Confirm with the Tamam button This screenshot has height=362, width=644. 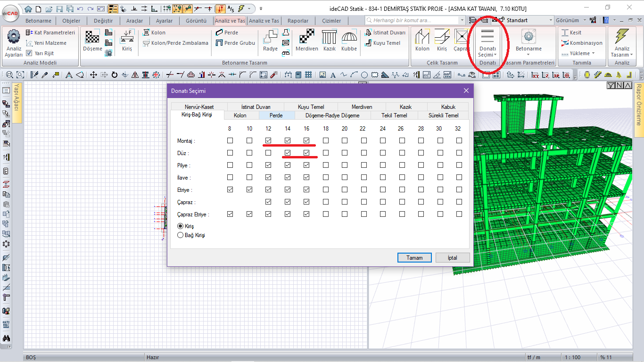click(x=414, y=258)
